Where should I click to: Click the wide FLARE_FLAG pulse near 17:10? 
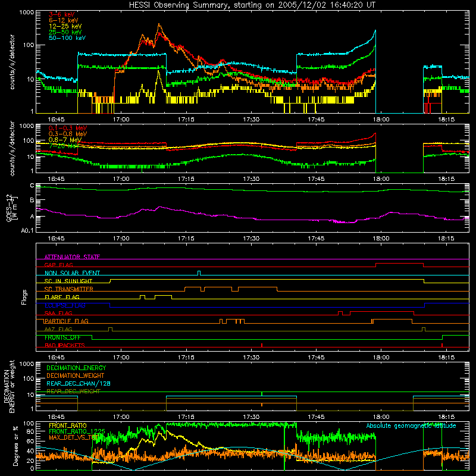[163, 297]
